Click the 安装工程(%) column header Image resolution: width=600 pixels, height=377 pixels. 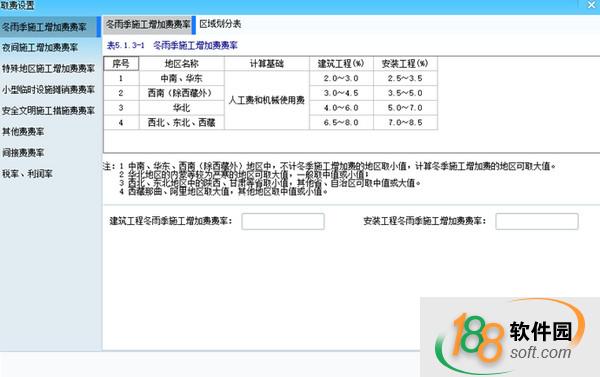click(x=405, y=64)
